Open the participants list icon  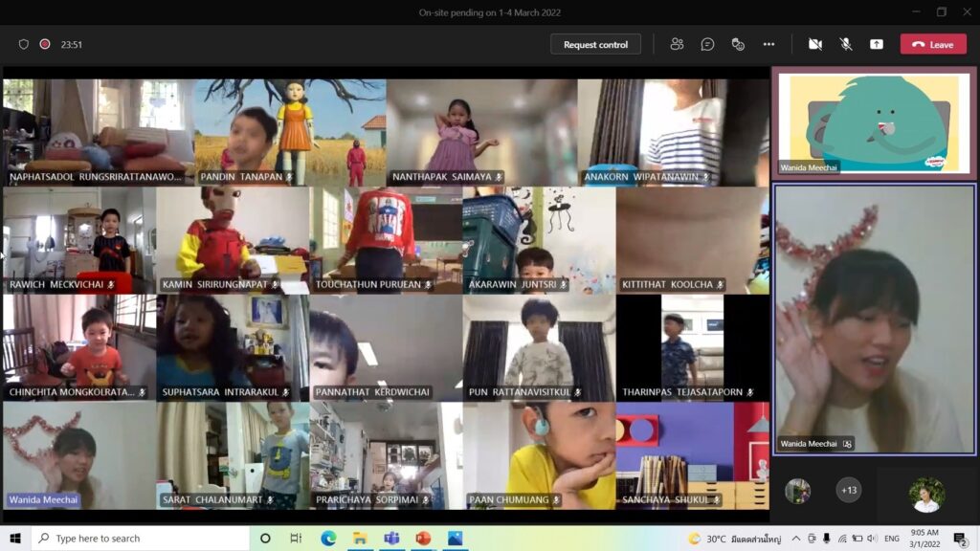[677, 44]
